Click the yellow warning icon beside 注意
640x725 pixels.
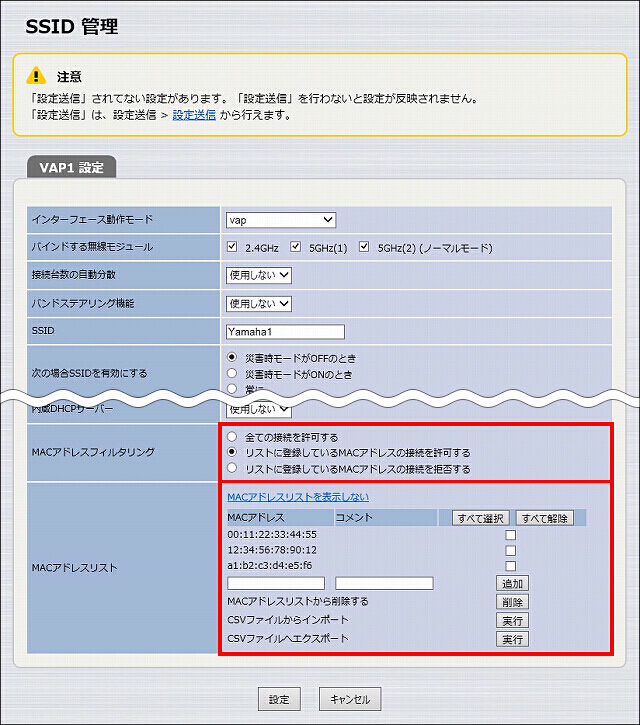(36, 75)
